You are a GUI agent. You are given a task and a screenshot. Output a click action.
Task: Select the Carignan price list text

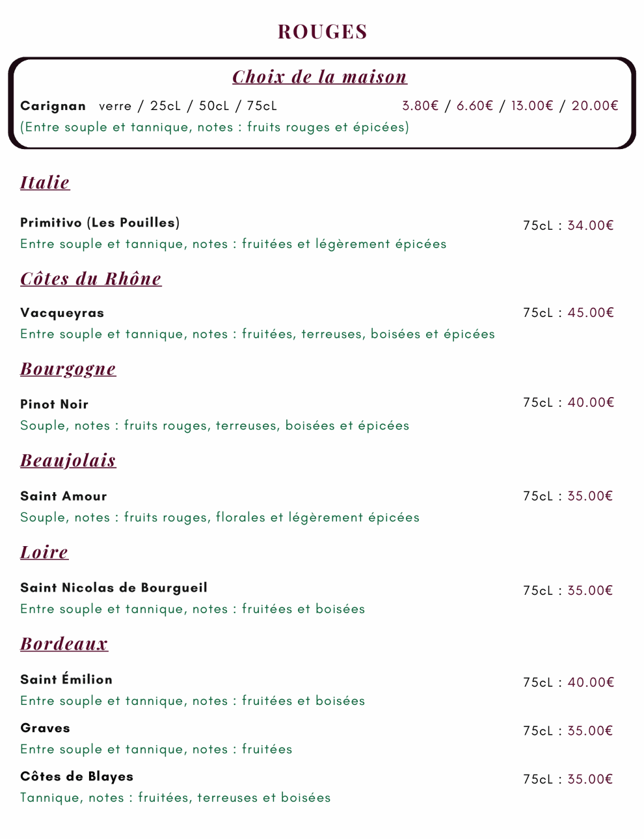pos(510,105)
